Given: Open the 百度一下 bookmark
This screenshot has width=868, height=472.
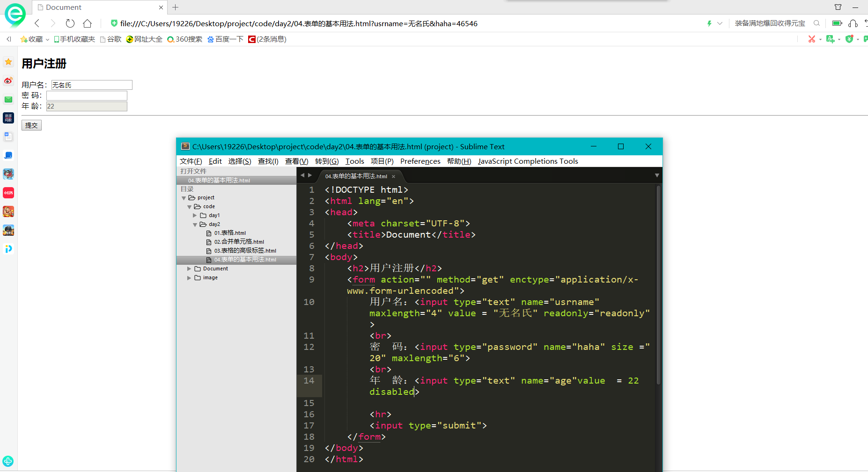Looking at the screenshot, I should click(226, 39).
